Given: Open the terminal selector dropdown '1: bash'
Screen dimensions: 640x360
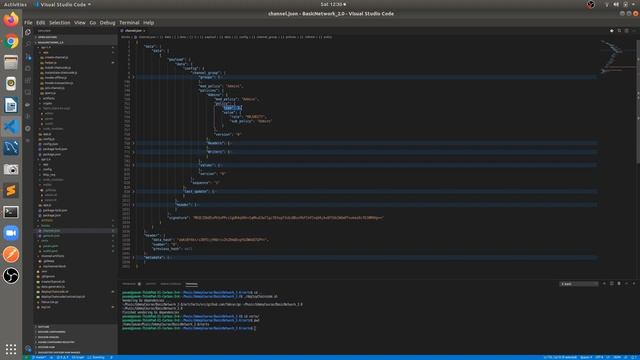Looking at the screenshot, I should coord(579,284).
